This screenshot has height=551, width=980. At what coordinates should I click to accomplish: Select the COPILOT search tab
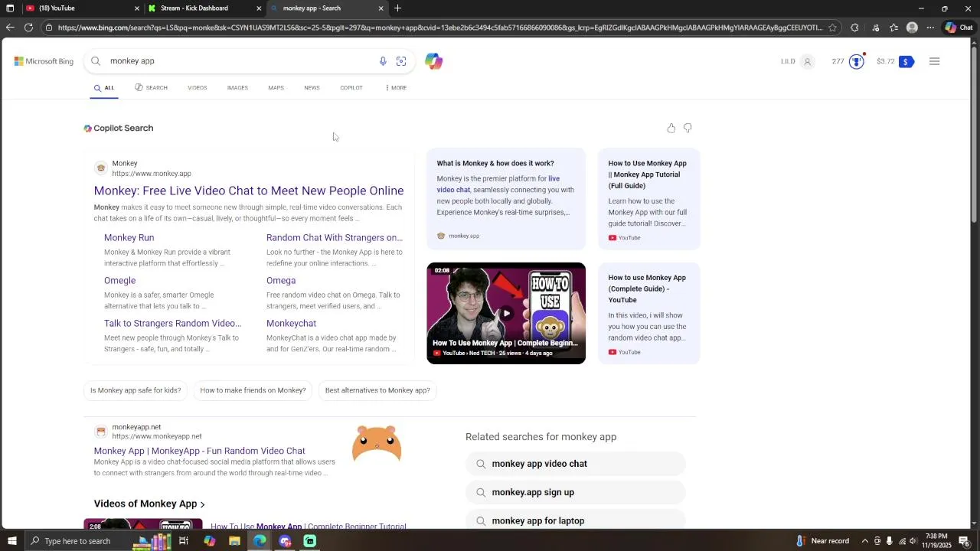[x=351, y=88]
